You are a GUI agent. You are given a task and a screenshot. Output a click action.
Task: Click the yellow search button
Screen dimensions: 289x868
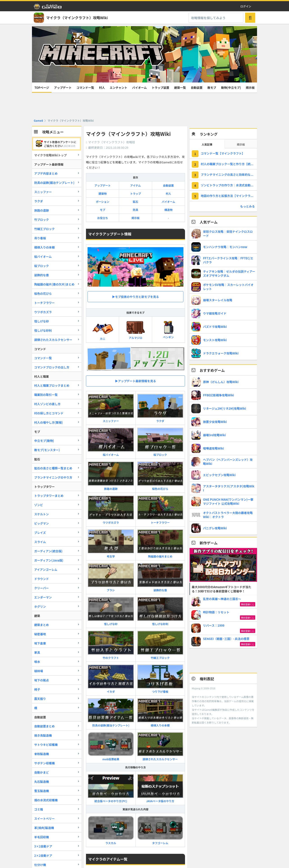click(250, 18)
